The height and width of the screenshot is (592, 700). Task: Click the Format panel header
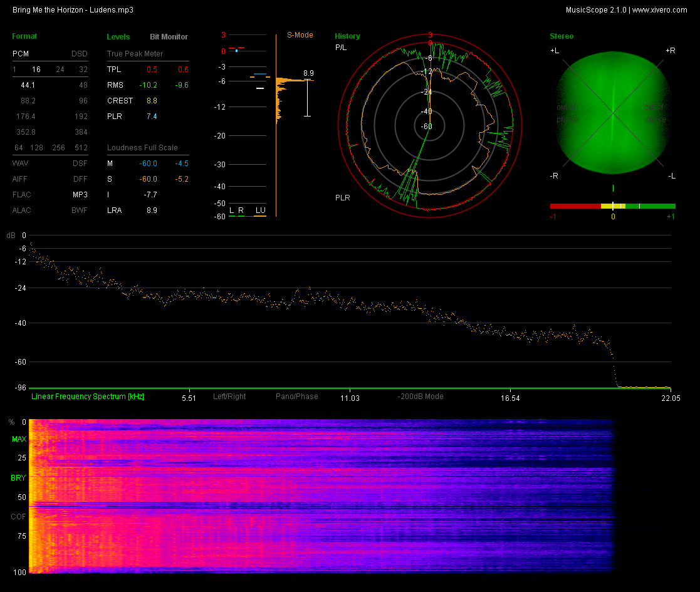point(24,36)
